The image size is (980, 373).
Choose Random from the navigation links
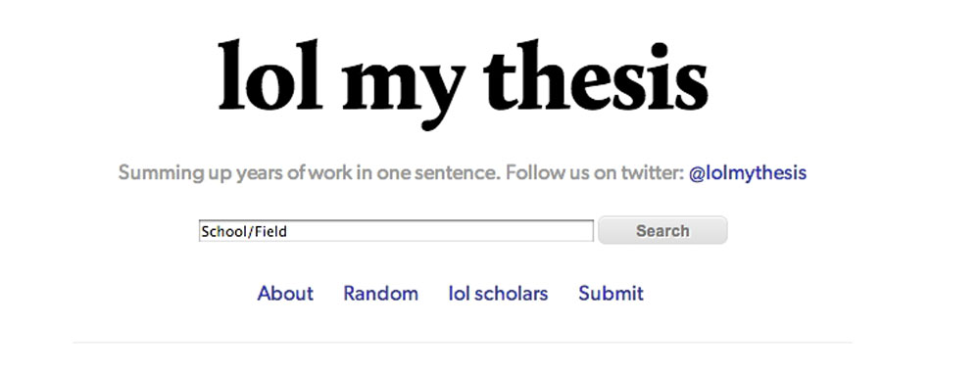(x=380, y=293)
